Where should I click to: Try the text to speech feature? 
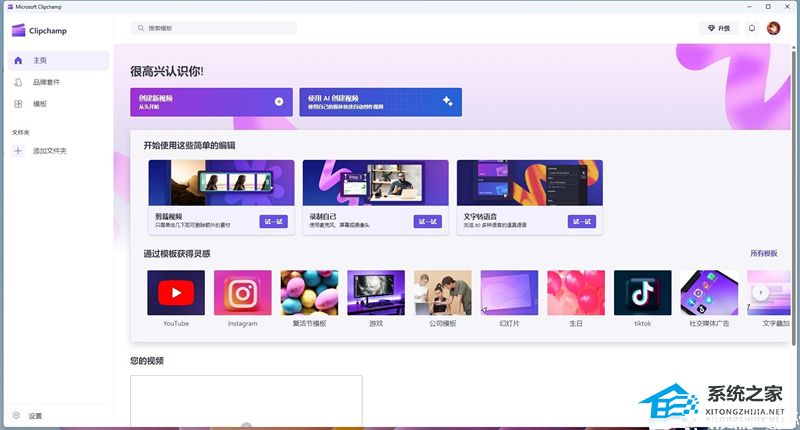click(582, 221)
